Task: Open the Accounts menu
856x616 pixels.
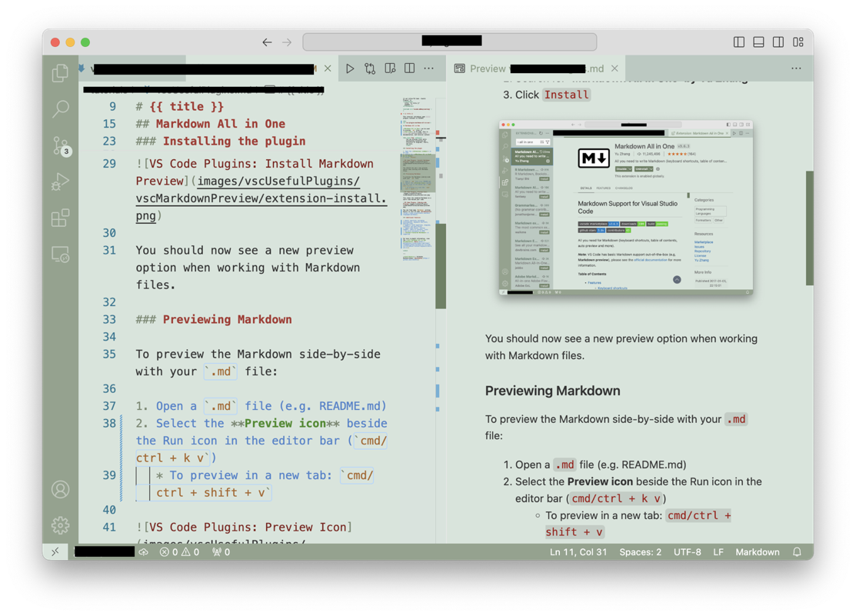Action: coord(60,489)
